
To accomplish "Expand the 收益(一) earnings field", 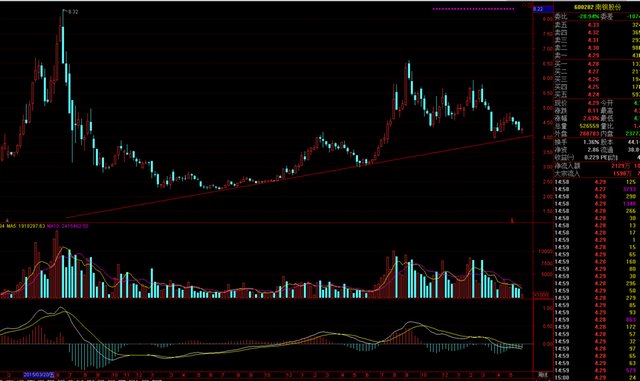I will [x=597, y=157].
